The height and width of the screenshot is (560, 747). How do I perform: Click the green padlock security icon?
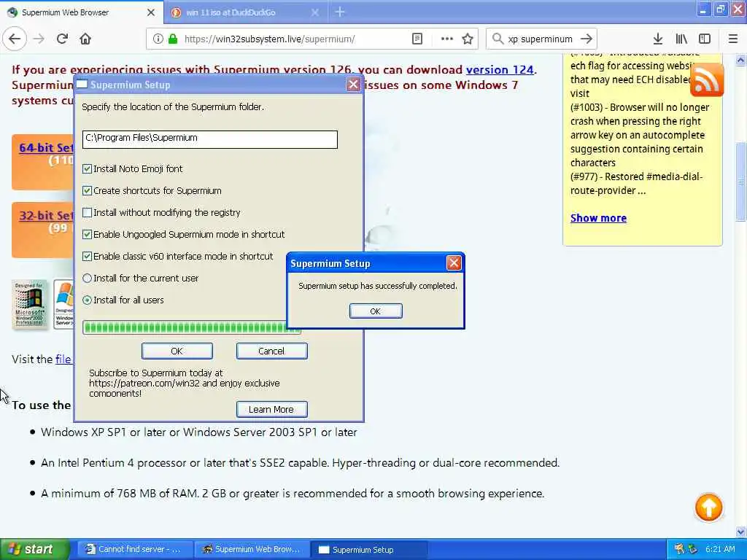click(x=172, y=39)
